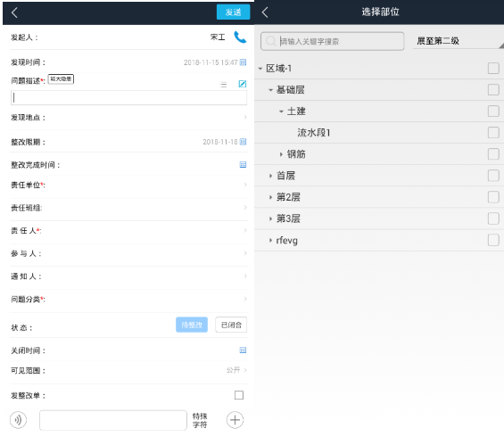Expand the 第3层 node
Viewport: 504px width, 445px height.
270,218
